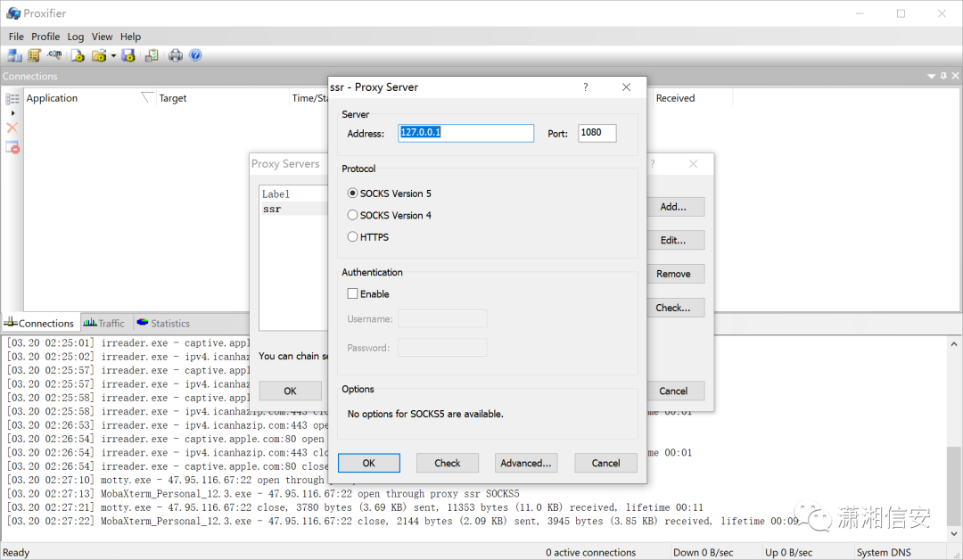The height and width of the screenshot is (560, 963).
Task: Click the connections list view icon
Action: [12, 99]
